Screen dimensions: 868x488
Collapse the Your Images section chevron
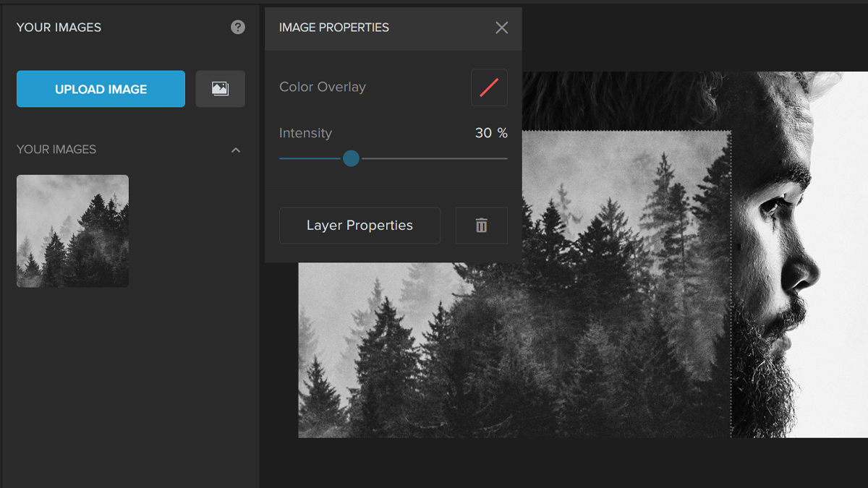(235, 150)
